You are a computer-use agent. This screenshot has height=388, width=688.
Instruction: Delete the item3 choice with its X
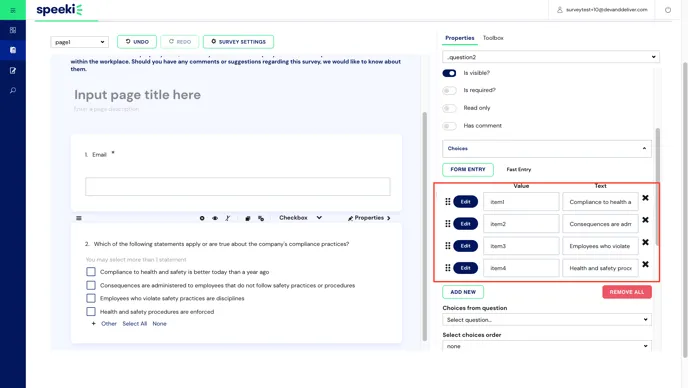pyautogui.click(x=645, y=242)
